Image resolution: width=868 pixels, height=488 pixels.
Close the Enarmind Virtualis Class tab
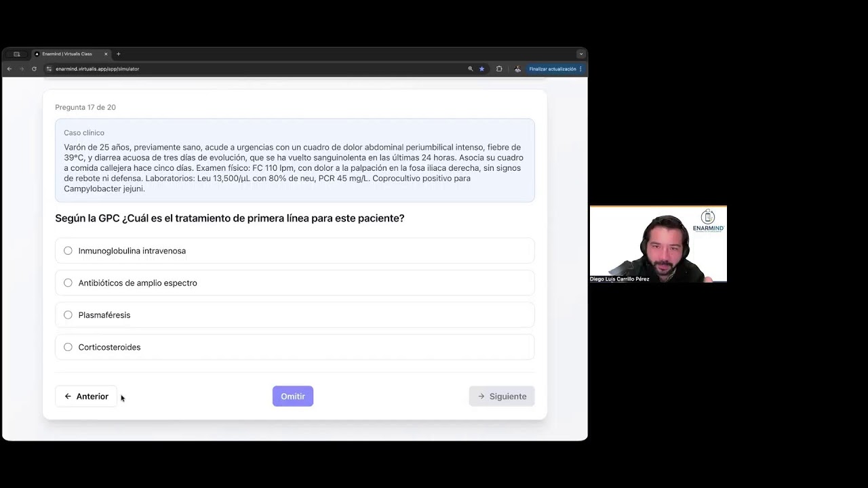(x=106, y=54)
